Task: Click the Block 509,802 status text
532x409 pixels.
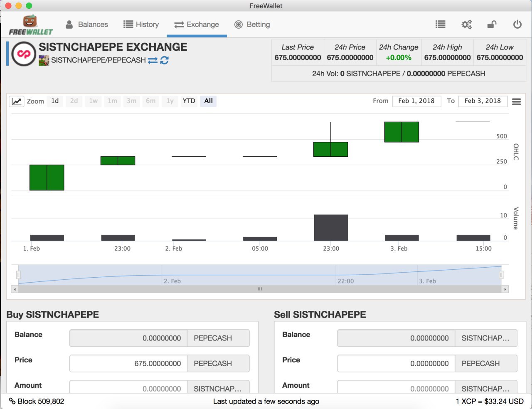Action: (41, 401)
